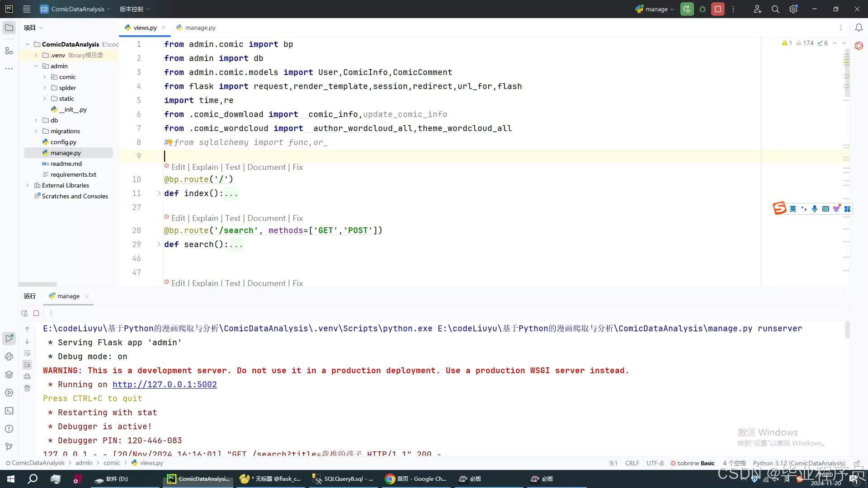Screen dimensions: 868x488
Task: Click the Debug bug icon in top toolbar
Action: (703, 9)
